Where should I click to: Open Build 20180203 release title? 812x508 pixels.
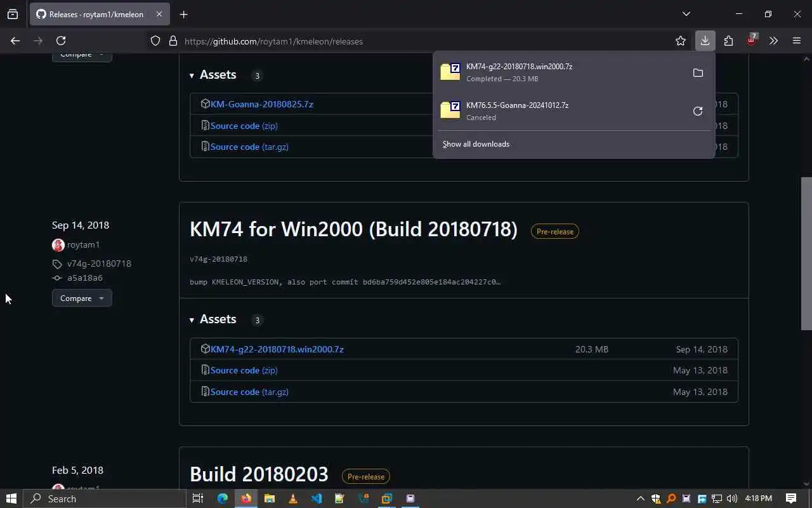pyautogui.click(x=259, y=474)
